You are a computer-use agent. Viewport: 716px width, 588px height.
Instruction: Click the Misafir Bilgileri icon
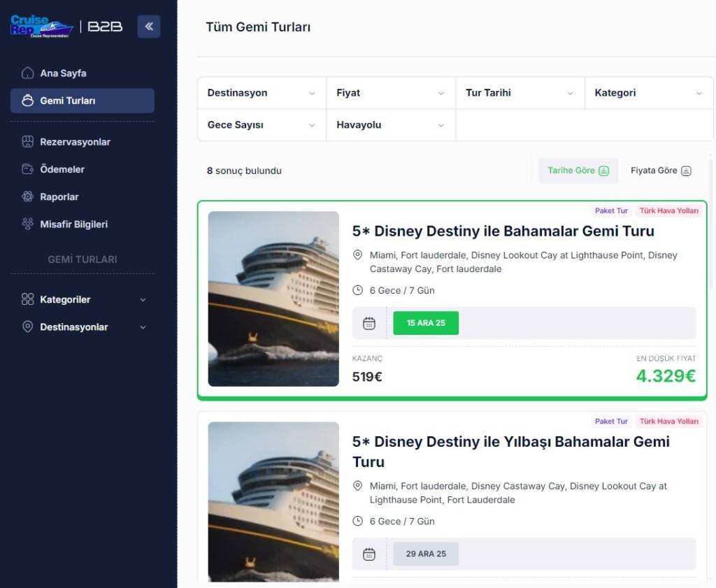pos(27,224)
